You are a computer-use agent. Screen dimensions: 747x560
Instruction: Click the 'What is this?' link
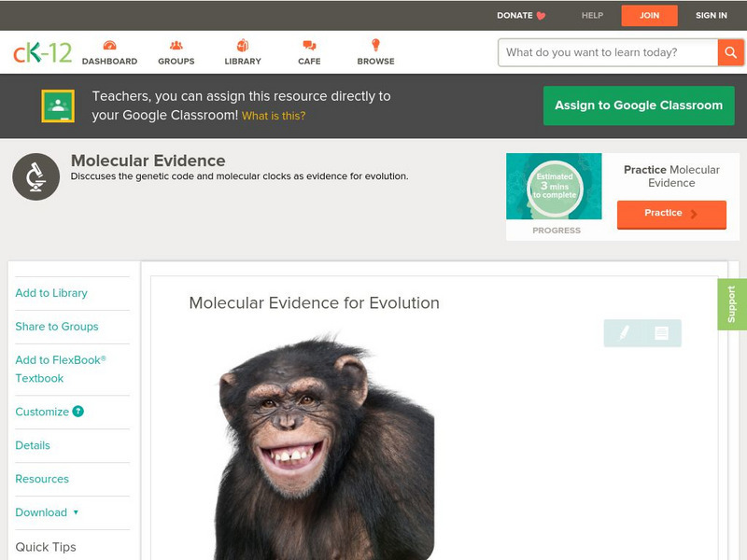click(x=274, y=116)
